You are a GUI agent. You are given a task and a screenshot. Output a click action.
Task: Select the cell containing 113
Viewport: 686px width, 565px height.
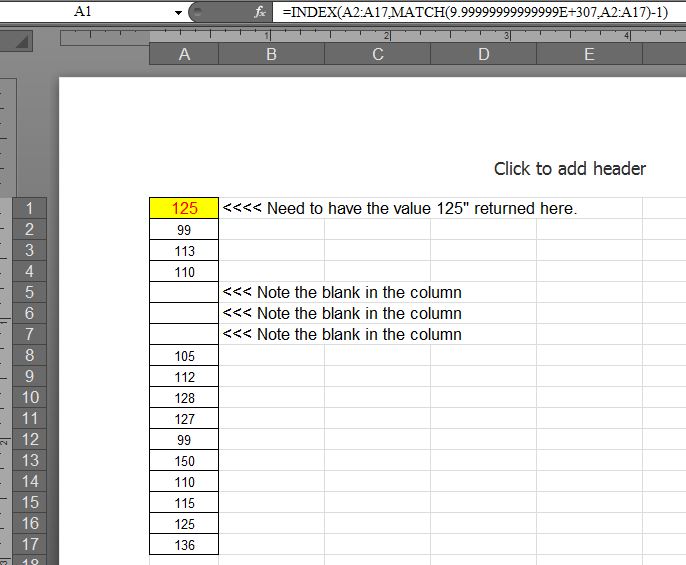click(x=184, y=251)
